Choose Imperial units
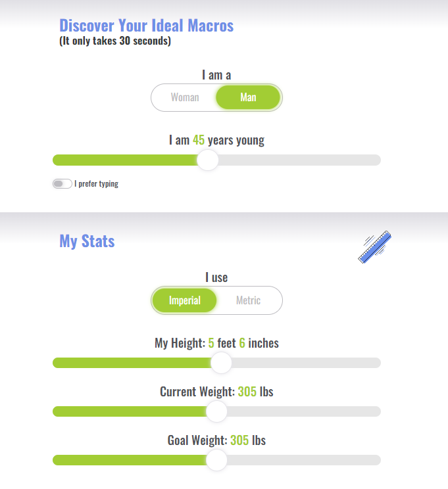The height and width of the screenshot is (489, 448). [x=185, y=301]
